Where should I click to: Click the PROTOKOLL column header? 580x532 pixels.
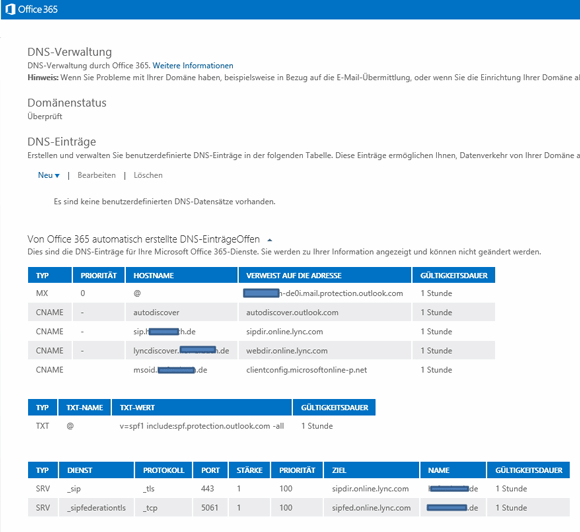tap(163, 470)
